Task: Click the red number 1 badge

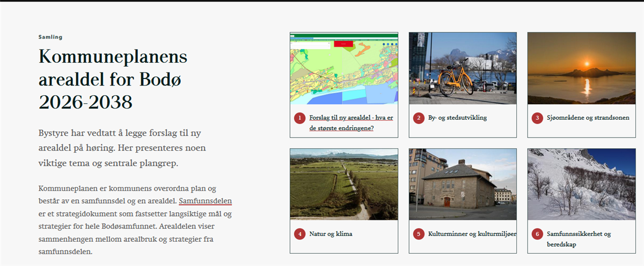Action: click(299, 118)
